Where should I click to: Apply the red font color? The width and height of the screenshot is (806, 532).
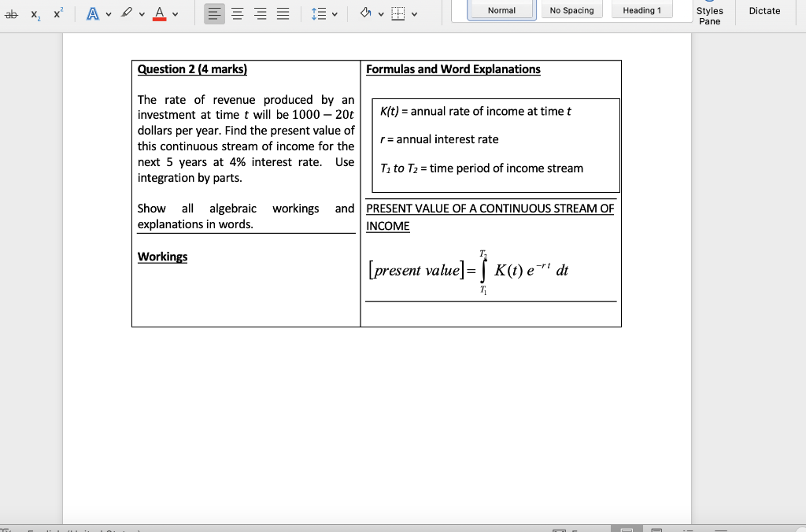point(159,14)
